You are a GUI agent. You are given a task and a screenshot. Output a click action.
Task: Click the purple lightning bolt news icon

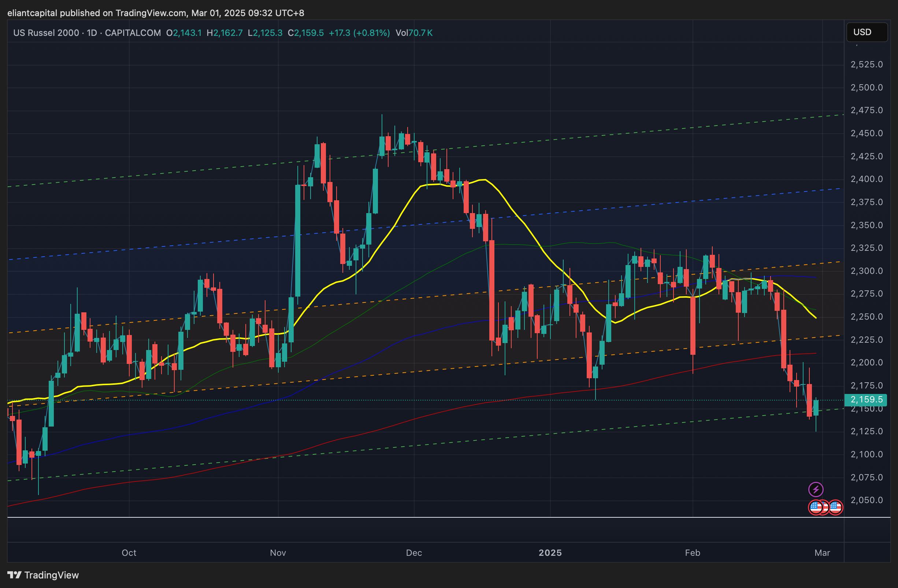coord(816,490)
